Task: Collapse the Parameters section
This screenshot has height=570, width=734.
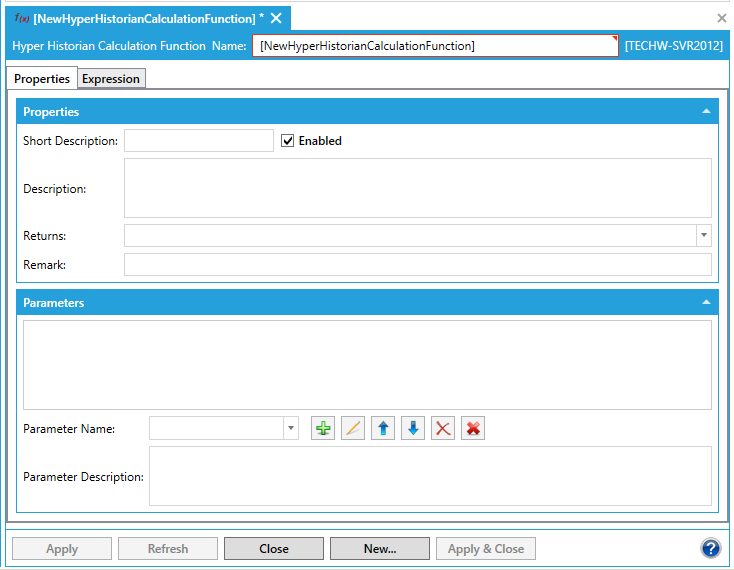Action: (x=706, y=302)
